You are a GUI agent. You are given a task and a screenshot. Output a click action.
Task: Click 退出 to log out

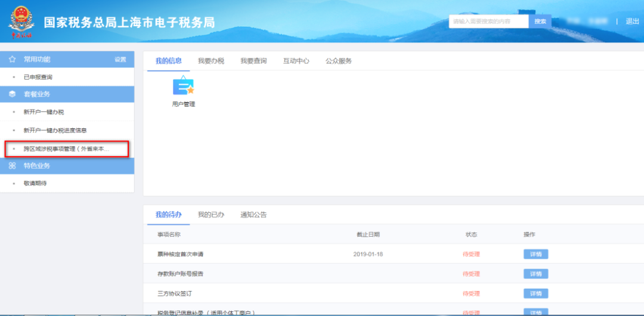coord(632,21)
